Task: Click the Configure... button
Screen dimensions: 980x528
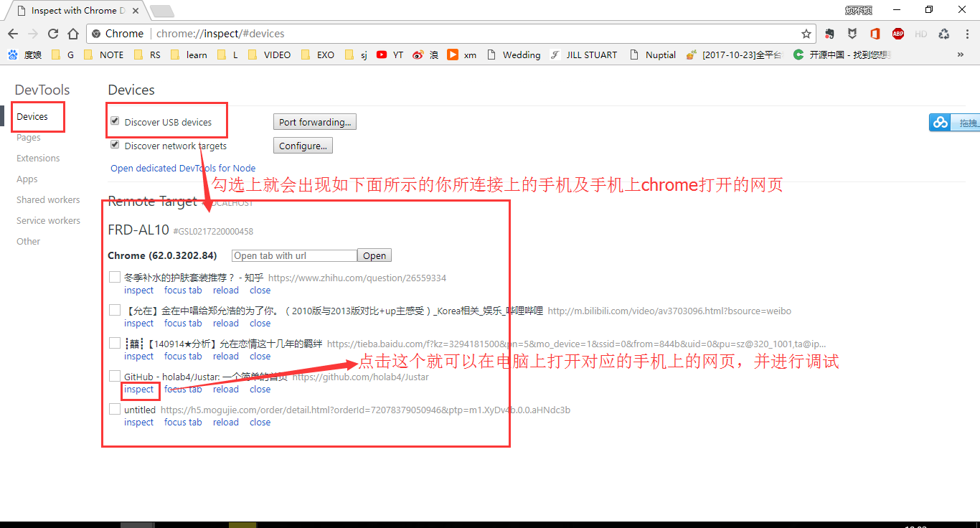Action: (x=303, y=146)
